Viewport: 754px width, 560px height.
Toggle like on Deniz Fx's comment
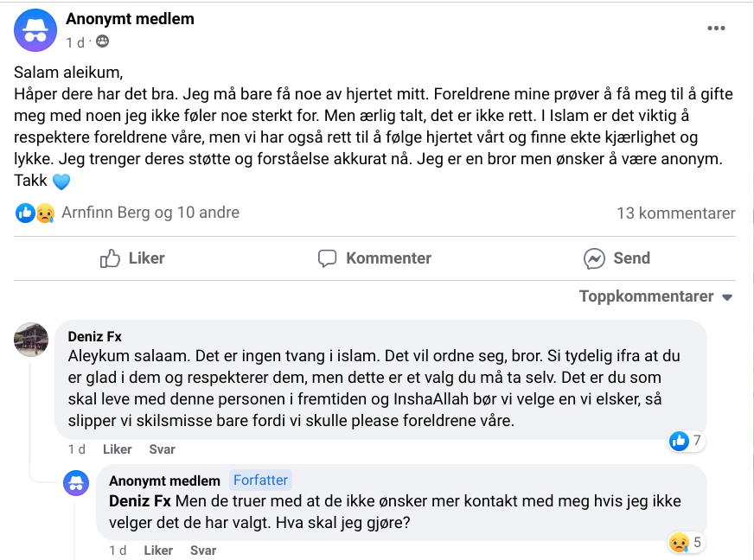pyautogui.click(x=118, y=449)
